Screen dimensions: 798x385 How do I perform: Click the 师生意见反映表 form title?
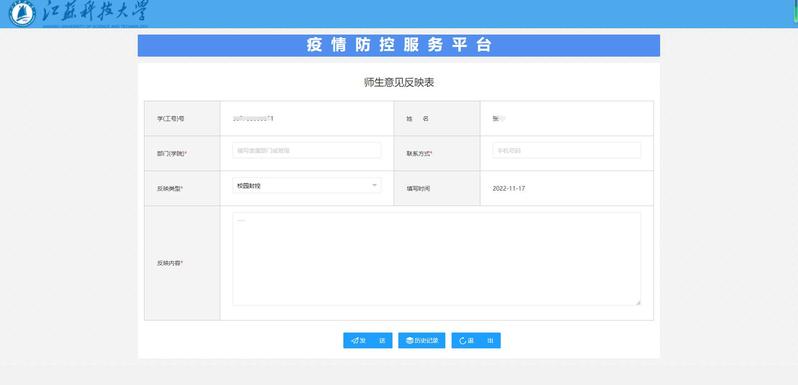[399, 82]
